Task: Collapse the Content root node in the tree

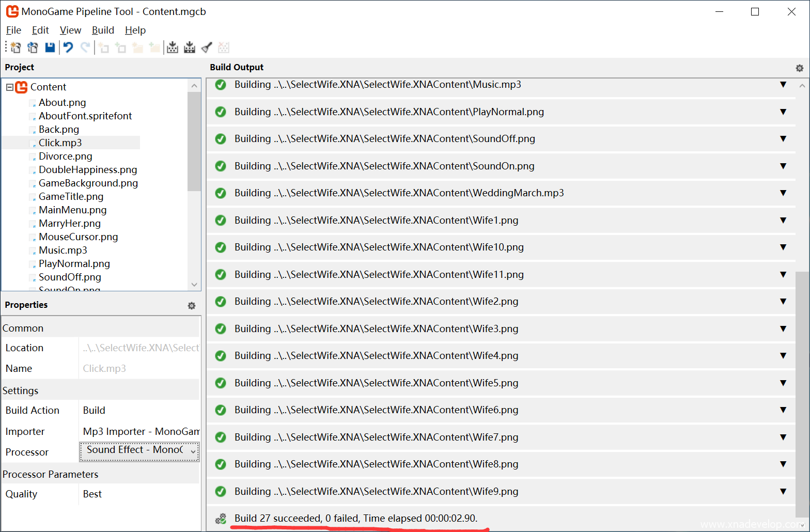Action: 10,87
